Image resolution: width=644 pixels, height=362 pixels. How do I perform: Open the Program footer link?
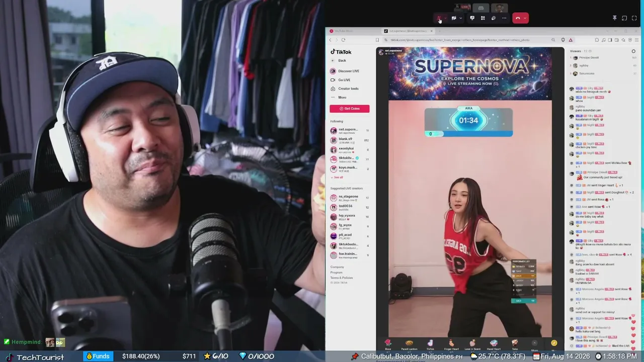pos(337,273)
